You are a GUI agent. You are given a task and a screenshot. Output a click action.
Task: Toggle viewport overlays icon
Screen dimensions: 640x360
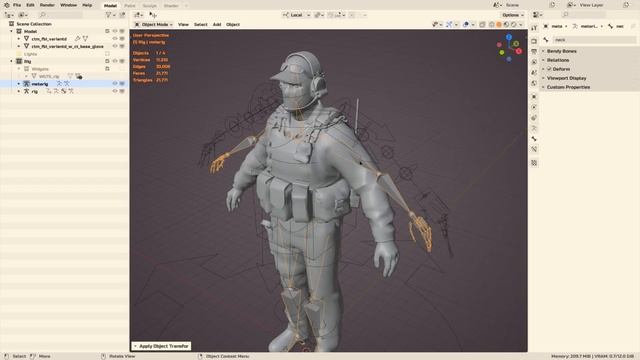tap(466, 24)
